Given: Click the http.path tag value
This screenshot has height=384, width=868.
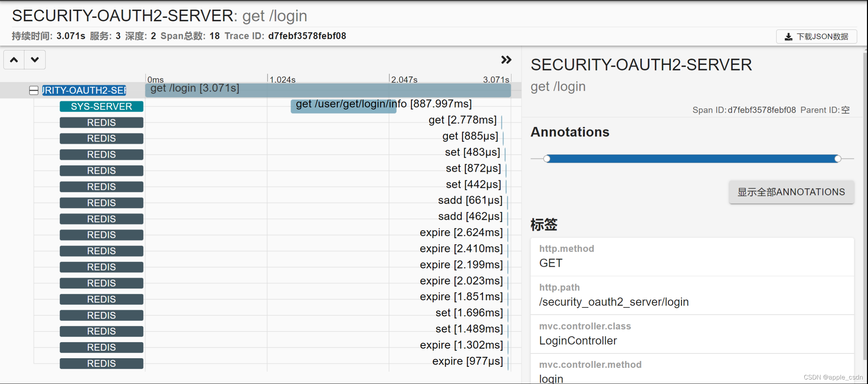Looking at the screenshot, I should click(x=614, y=302).
